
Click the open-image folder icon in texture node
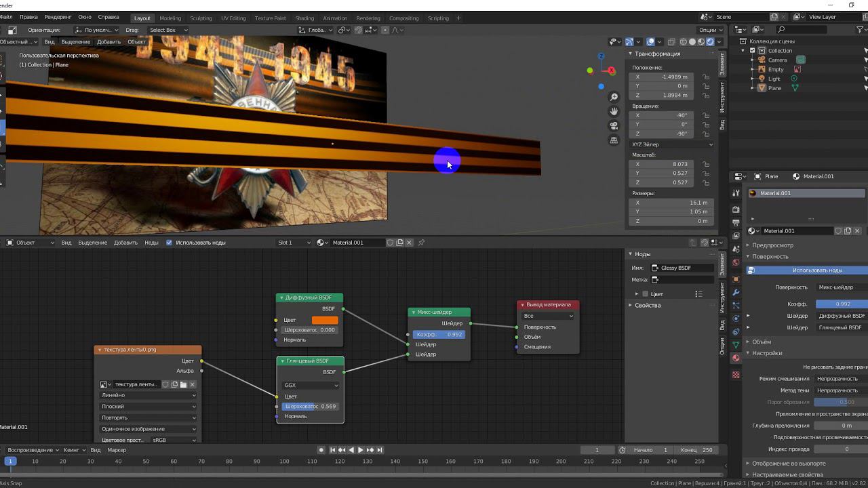183,384
